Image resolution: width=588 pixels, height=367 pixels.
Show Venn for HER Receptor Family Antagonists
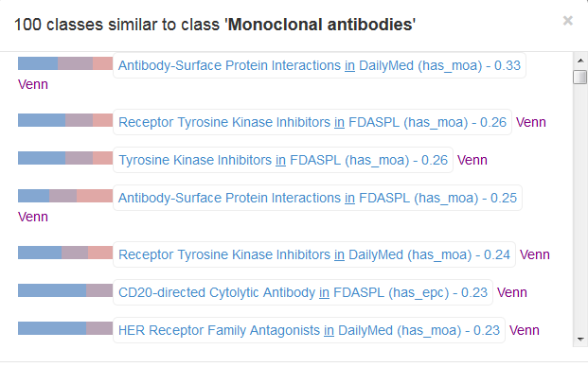[525, 331]
